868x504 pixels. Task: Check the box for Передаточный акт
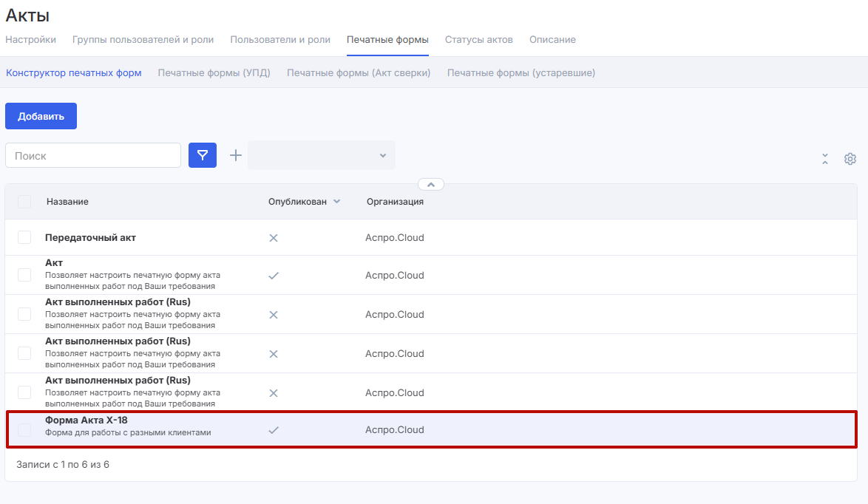(x=24, y=237)
